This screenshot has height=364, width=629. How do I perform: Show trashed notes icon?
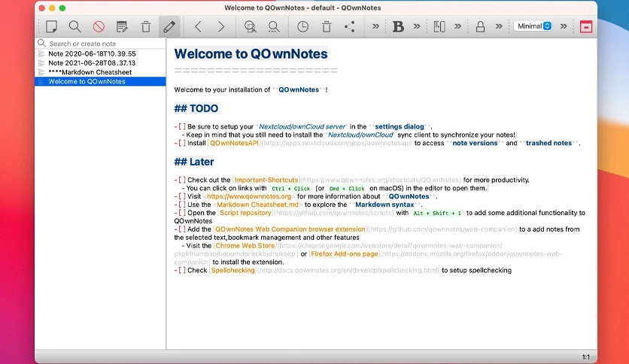(x=327, y=27)
